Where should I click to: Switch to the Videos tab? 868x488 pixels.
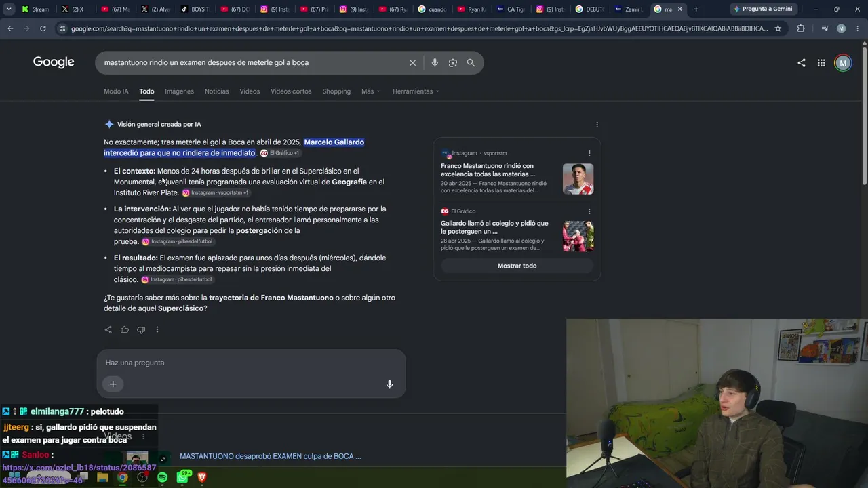click(x=250, y=91)
